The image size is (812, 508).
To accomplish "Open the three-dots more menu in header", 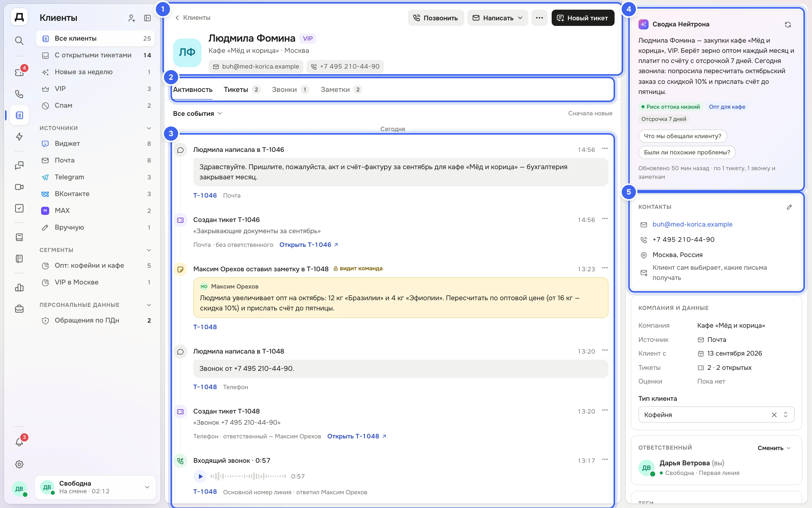I will [539, 18].
